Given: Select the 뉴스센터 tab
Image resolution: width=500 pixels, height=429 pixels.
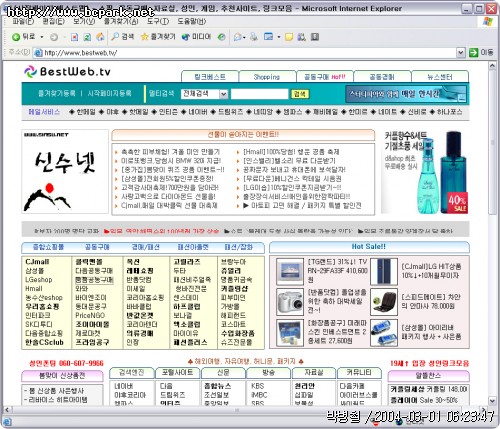Looking at the screenshot, I should (440, 77).
